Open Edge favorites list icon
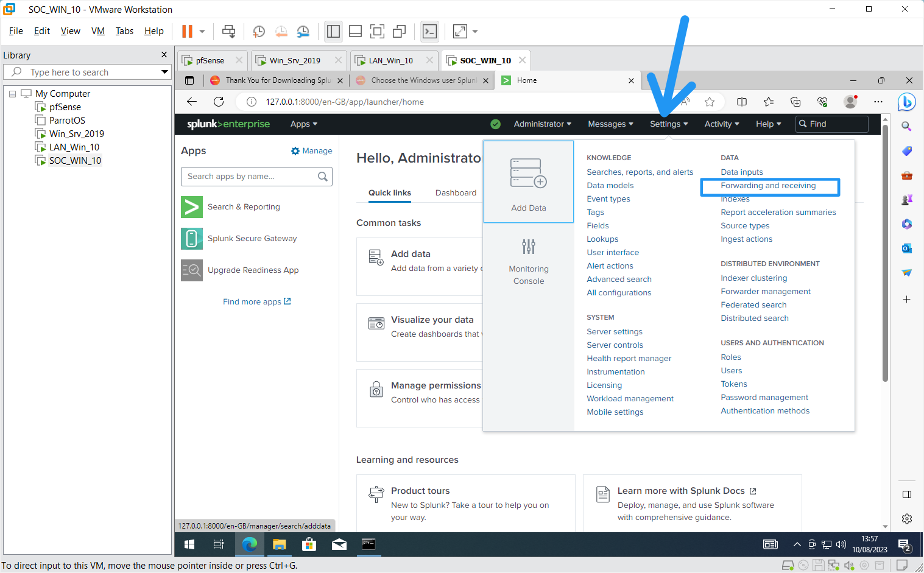 coord(769,102)
